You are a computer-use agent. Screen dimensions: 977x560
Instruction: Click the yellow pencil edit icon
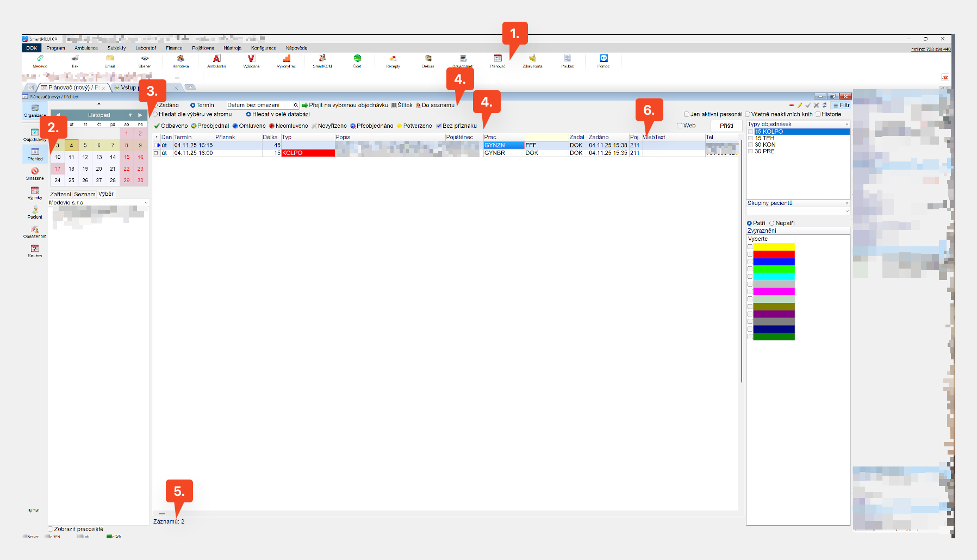[800, 105]
